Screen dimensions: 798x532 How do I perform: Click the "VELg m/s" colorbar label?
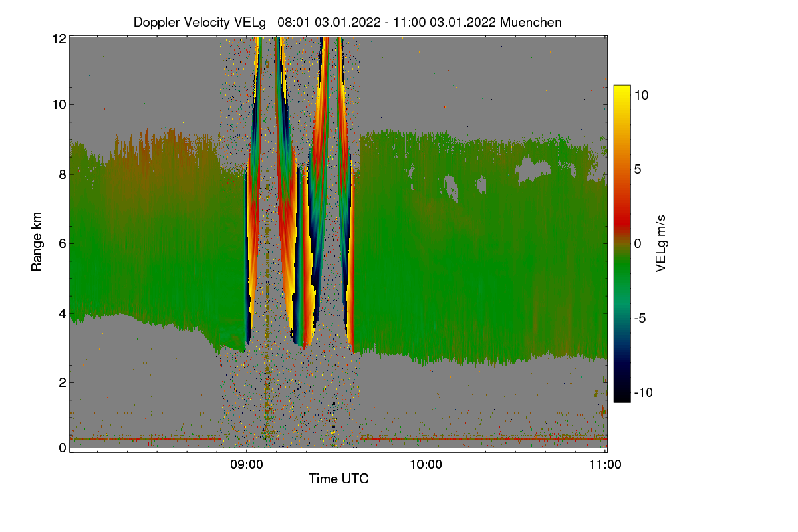coord(661,243)
